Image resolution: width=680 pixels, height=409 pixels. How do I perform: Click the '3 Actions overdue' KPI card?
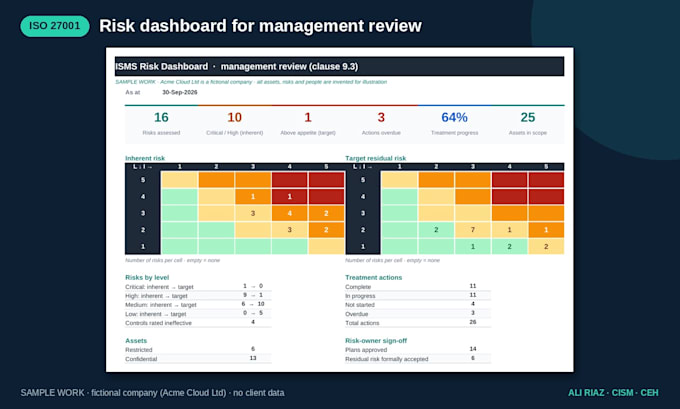(x=381, y=124)
